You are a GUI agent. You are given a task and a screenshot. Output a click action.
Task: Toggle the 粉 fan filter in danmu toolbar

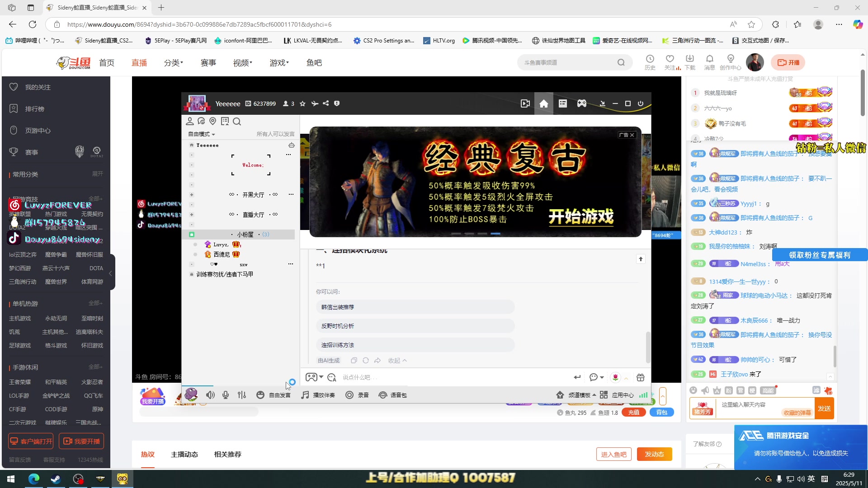[x=728, y=390]
